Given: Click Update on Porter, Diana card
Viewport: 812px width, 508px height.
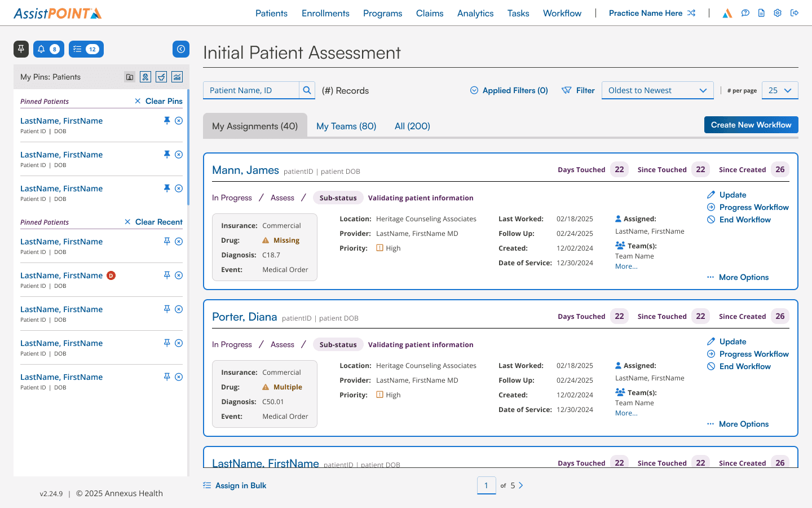Looking at the screenshot, I should [x=727, y=341].
